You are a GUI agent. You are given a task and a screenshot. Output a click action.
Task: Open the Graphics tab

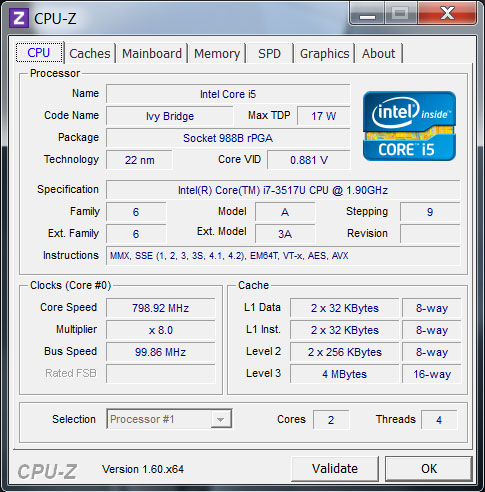pos(324,53)
